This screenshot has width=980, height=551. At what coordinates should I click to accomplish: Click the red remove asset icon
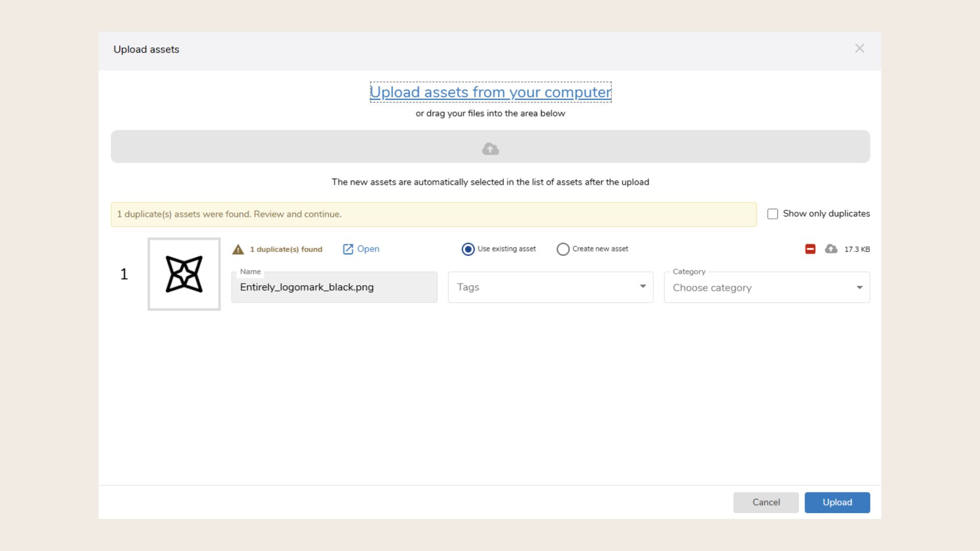click(811, 249)
